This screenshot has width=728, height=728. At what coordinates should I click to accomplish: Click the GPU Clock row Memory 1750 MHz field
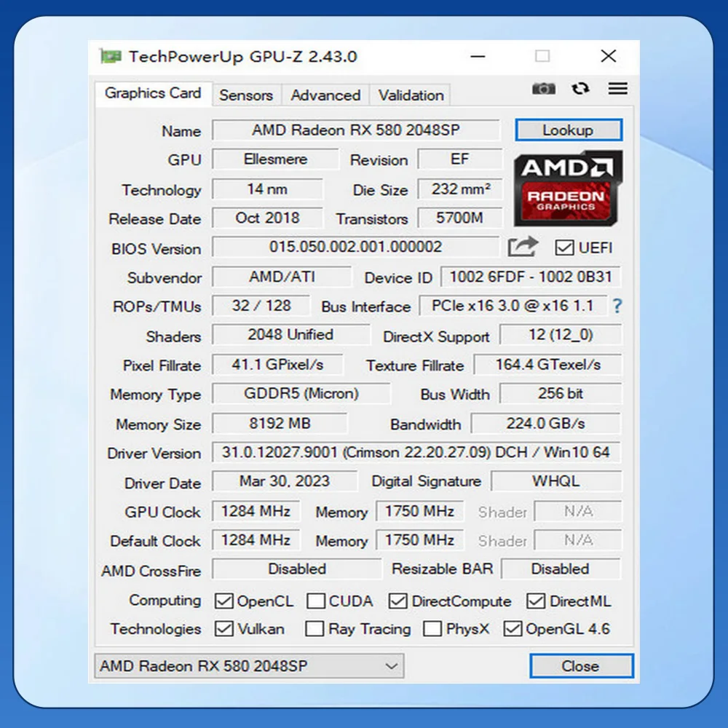point(420,511)
